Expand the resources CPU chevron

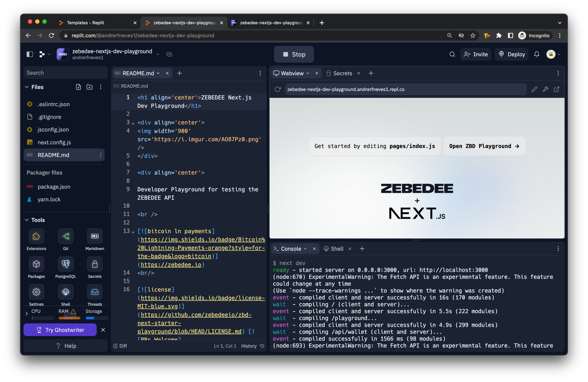[27, 313]
